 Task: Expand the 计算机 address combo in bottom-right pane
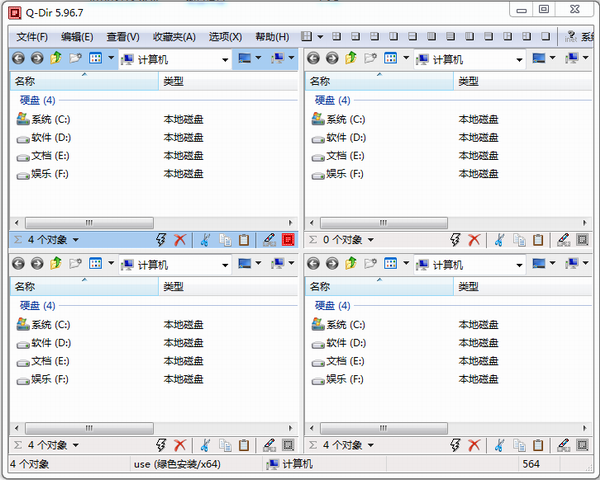point(519,265)
